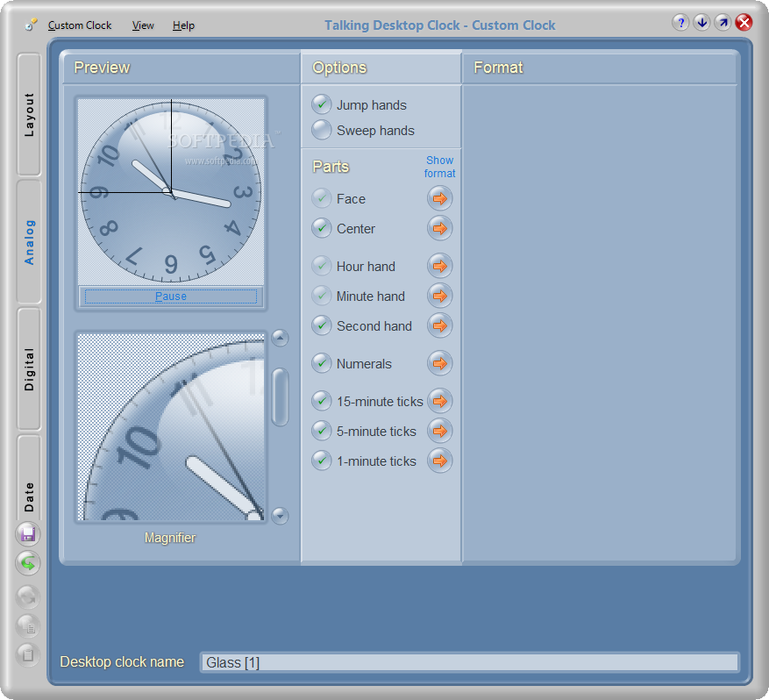Switch to the Analog side tab
The width and height of the screenshot is (769, 700).
click(x=29, y=242)
